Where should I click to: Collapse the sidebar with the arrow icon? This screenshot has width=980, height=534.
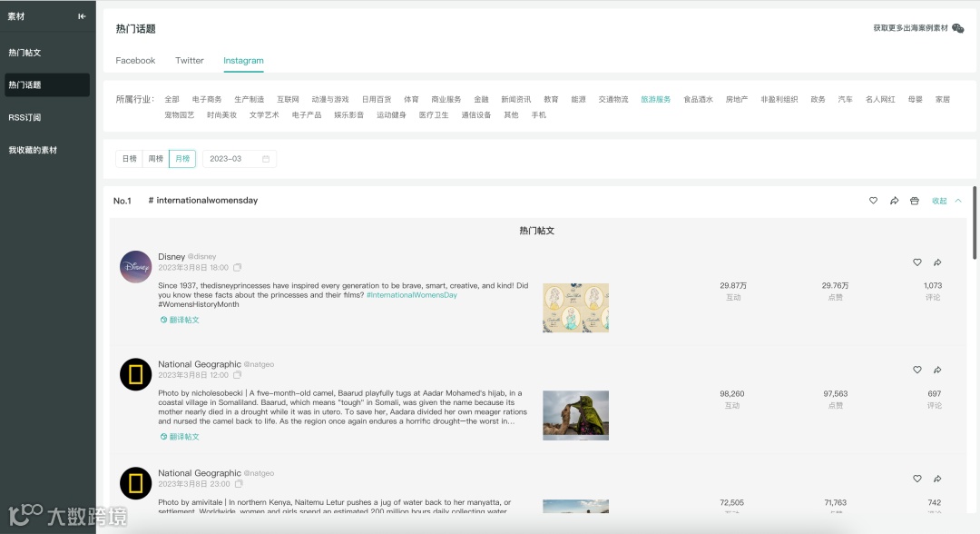(x=82, y=16)
